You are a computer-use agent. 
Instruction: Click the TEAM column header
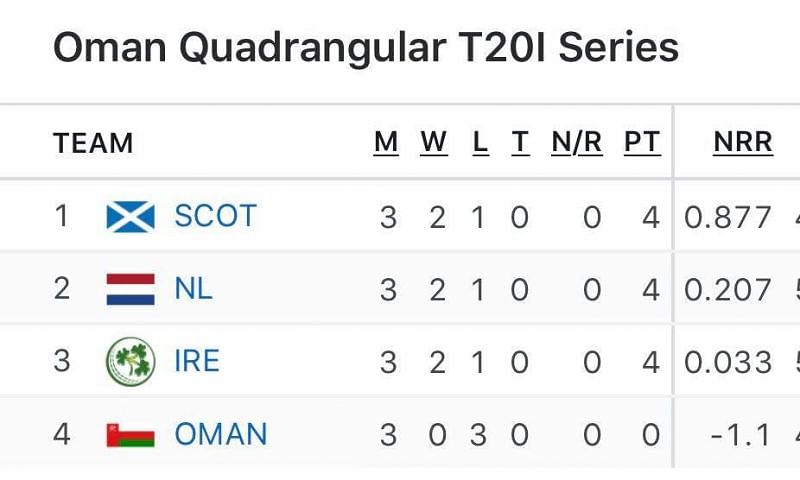click(93, 143)
